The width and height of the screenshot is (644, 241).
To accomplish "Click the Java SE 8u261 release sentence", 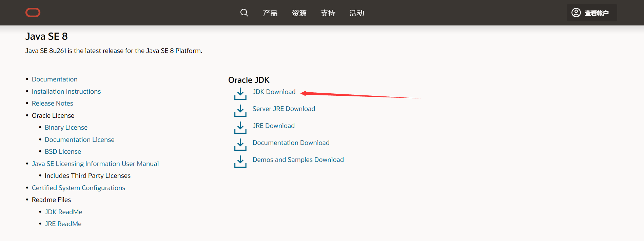I will pyautogui.click(x=114, y=51).
